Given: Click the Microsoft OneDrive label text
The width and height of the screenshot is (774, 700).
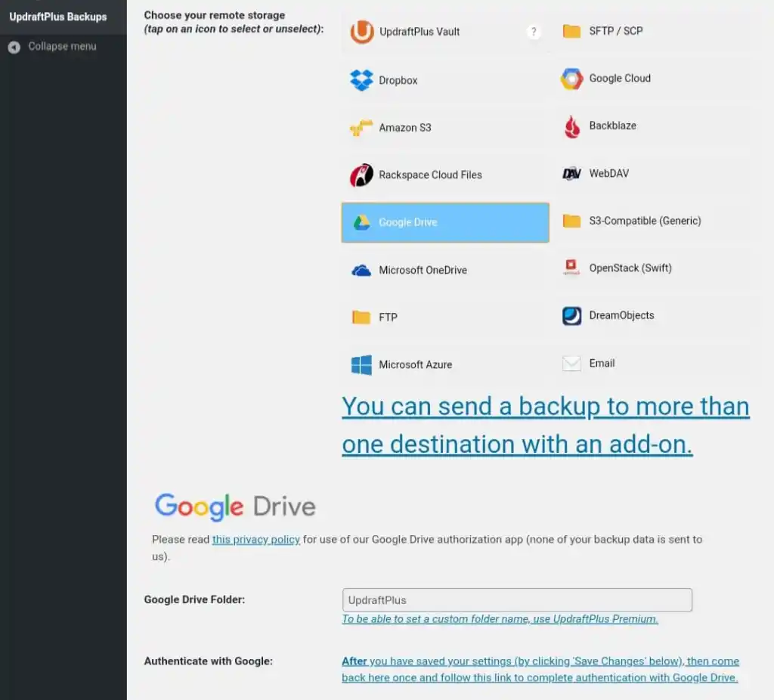Looking at the screenshot, I should [423, 270].
